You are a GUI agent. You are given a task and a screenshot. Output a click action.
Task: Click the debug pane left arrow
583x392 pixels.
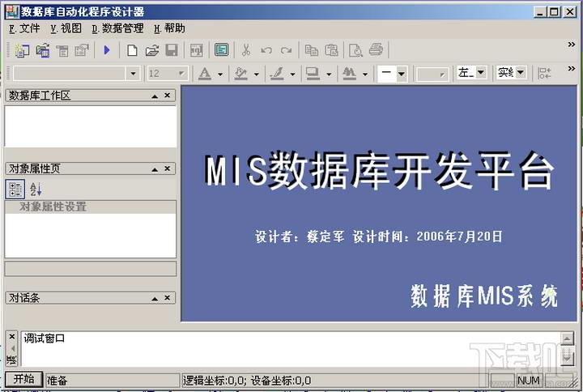(12, 348)
